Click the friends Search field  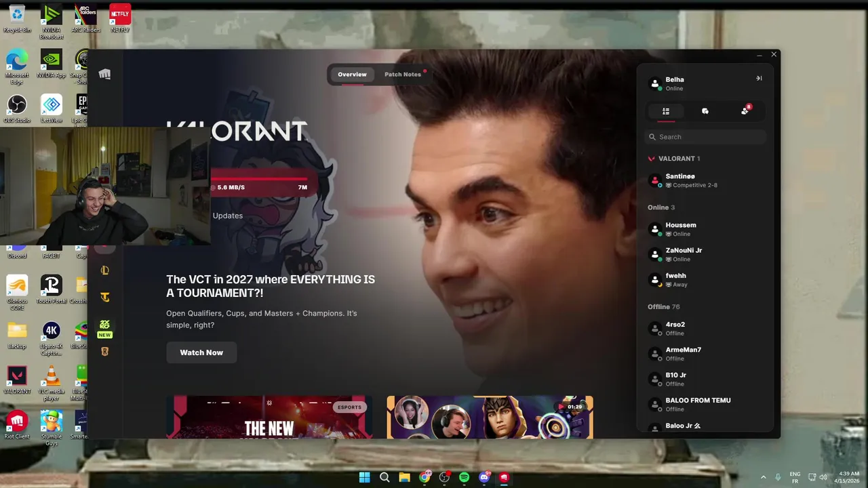[x=705, y=137]
